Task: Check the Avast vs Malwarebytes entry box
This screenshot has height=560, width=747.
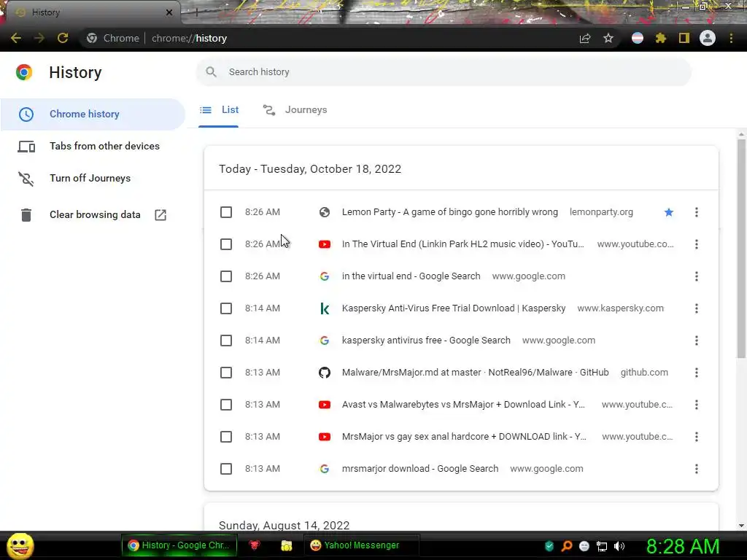Action: [x=226, y=405]
